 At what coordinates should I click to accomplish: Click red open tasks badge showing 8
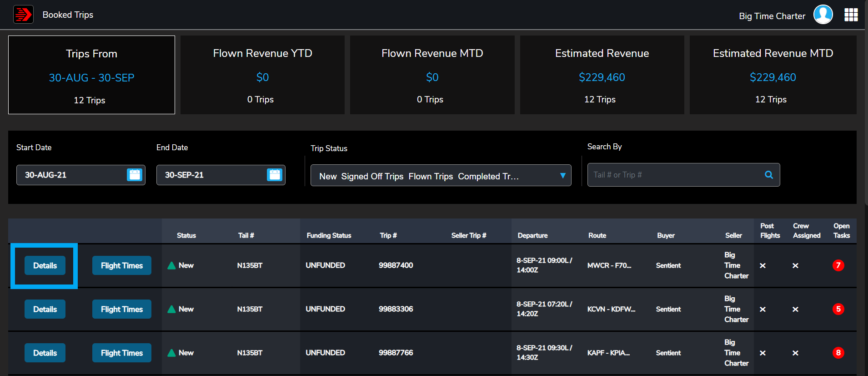[838, 353]
